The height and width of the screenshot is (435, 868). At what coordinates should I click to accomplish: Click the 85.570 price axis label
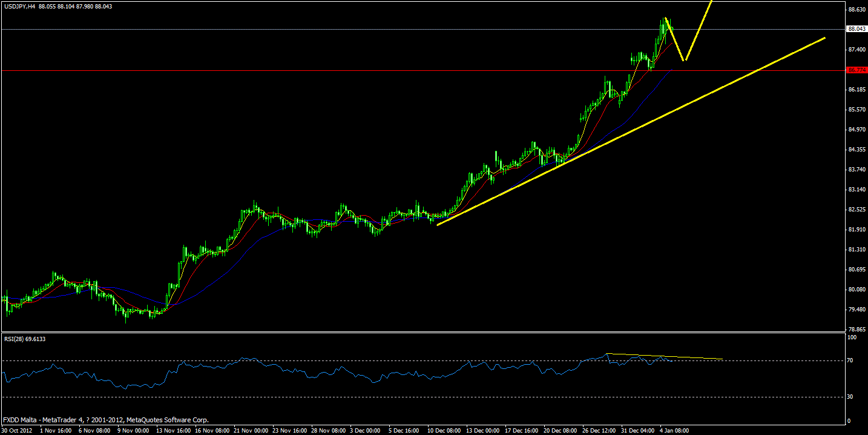coord(856,109)
